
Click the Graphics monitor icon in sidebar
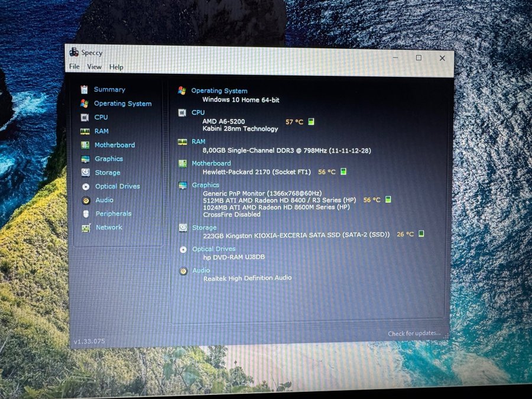pos(85,159)
